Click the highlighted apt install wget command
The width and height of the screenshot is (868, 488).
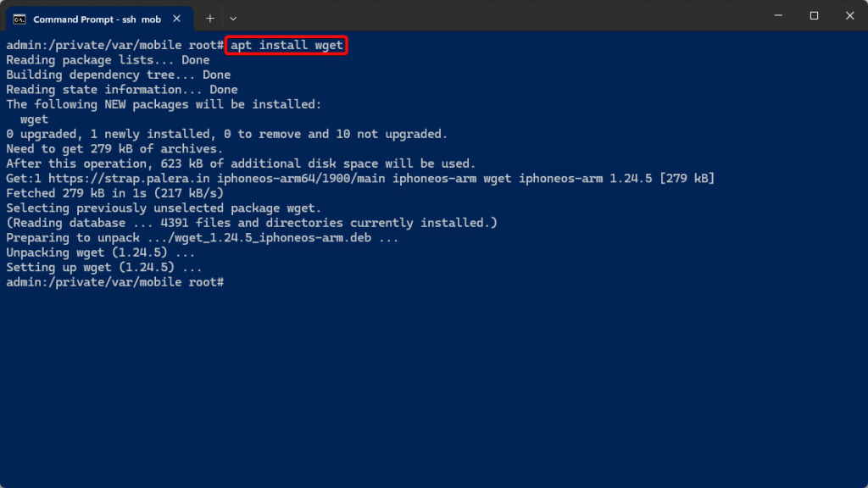tap(287, 45)
